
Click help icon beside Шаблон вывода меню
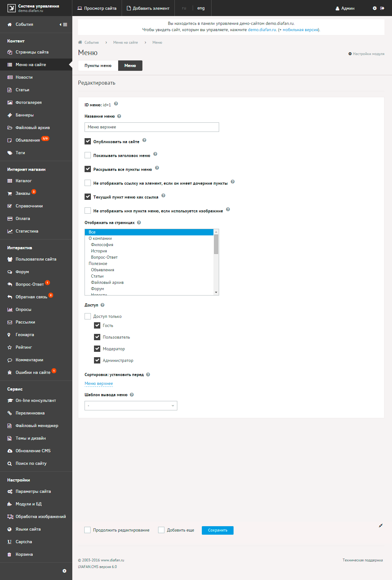point(132,395)
